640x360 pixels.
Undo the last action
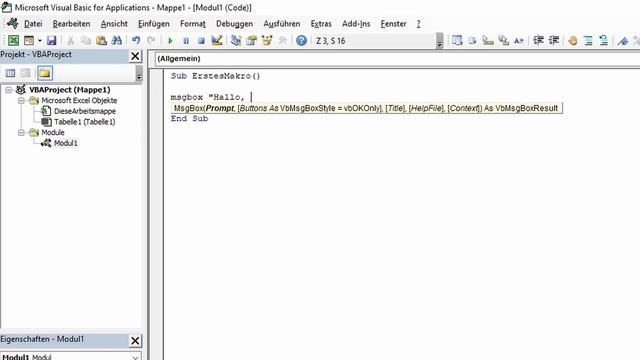(136, 40)
